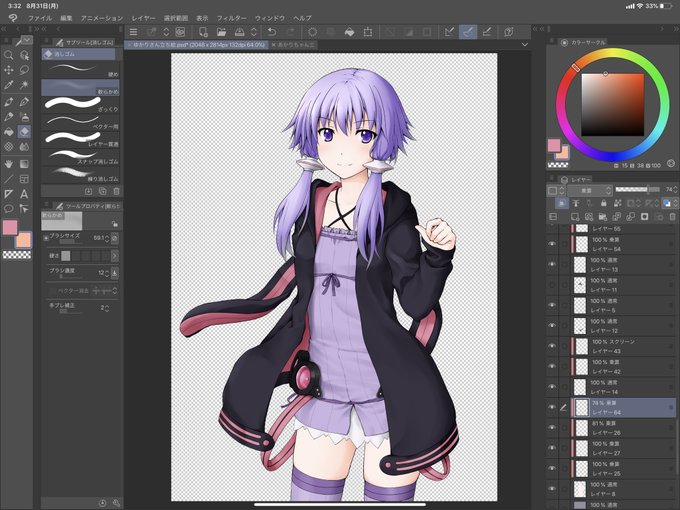The image size is (680, 510).
Task: Hide レイヤー 5 with eye icon
Action: click(x=552, y=305)
